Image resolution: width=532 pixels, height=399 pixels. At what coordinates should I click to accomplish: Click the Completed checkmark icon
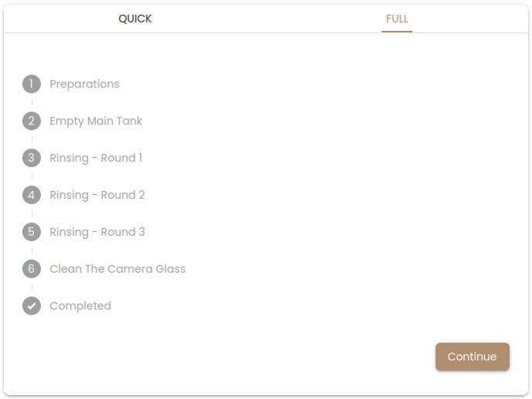coord(32,306)
